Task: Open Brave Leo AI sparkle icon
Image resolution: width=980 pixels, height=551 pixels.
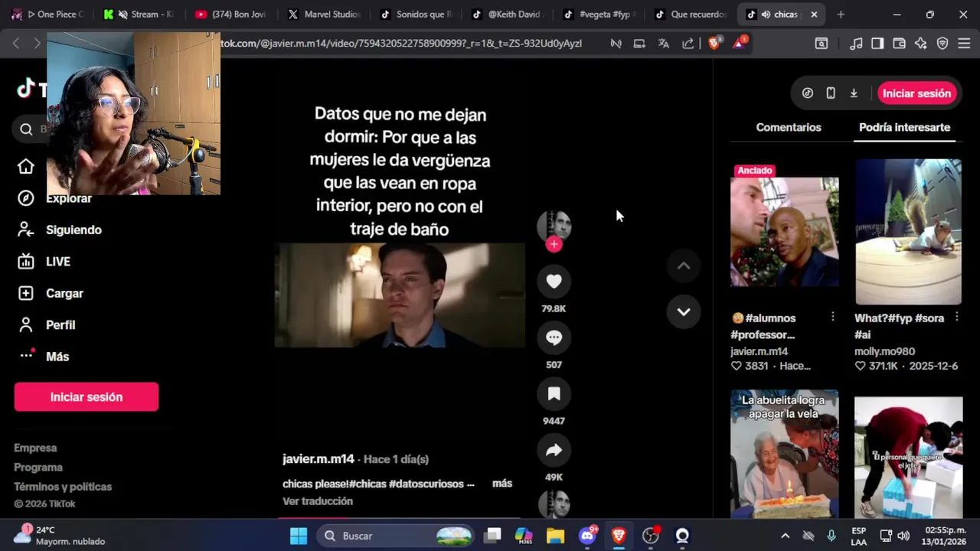Action: tap(921, 44)
